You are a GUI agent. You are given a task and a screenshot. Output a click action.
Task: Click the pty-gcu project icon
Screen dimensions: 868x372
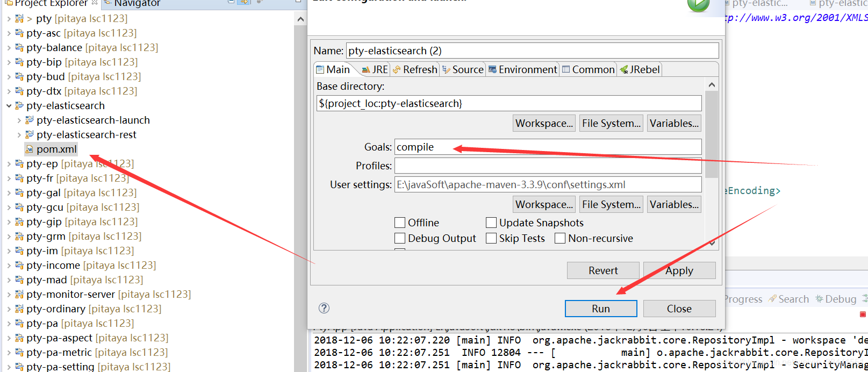coord(19,207)
